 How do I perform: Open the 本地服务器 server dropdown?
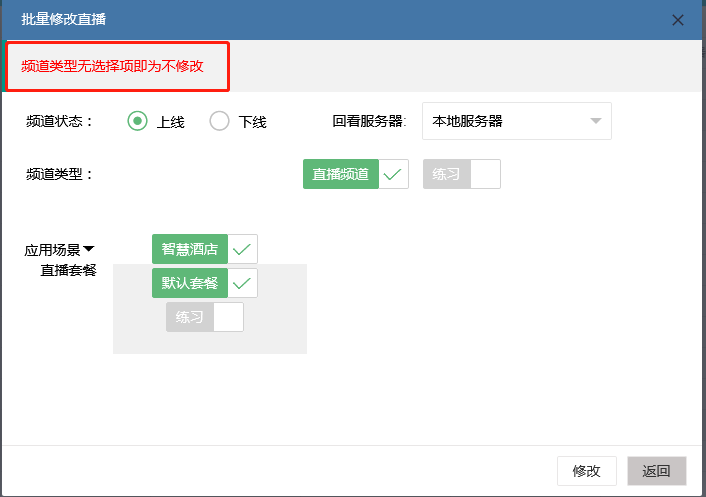pyautogui.click(x=516, y=121)
